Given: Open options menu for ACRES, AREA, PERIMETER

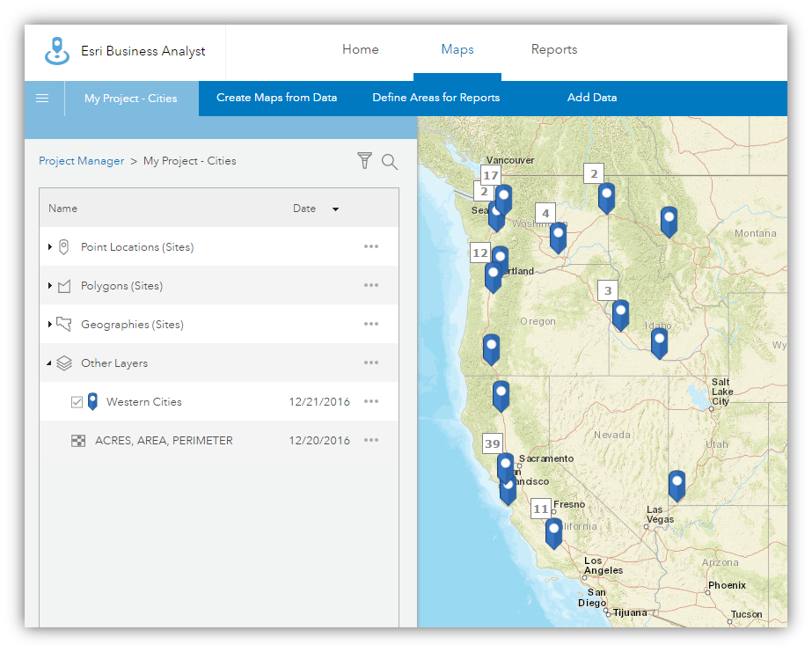Looking at the screenshot, I should coord(370,440).
